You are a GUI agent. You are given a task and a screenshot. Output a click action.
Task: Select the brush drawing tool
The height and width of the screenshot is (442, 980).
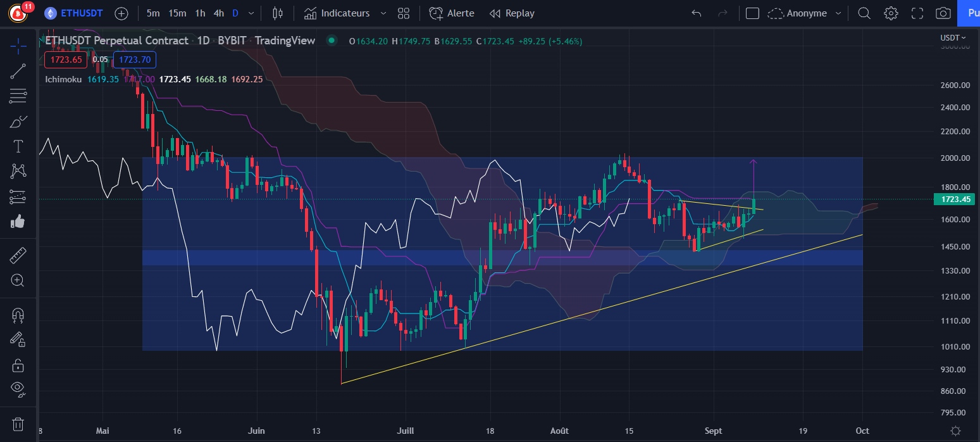[x=18, y=121]
